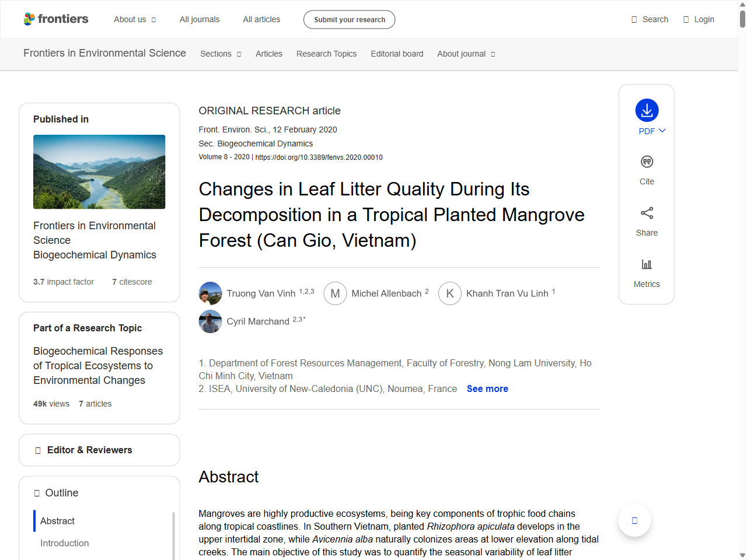Viewport: 747px width, 560px height.
Task: Click the Share icon
Action: pyautogui.click(x=647, y=213)
